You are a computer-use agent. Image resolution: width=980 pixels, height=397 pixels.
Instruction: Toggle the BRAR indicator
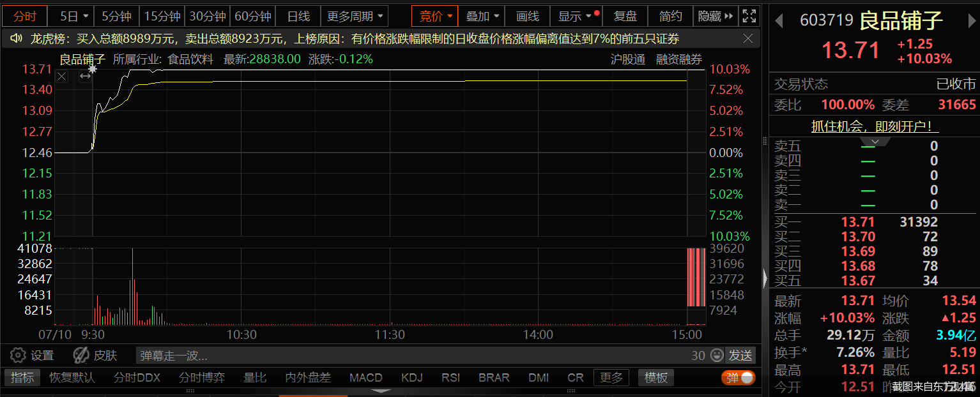pos(494,378)
